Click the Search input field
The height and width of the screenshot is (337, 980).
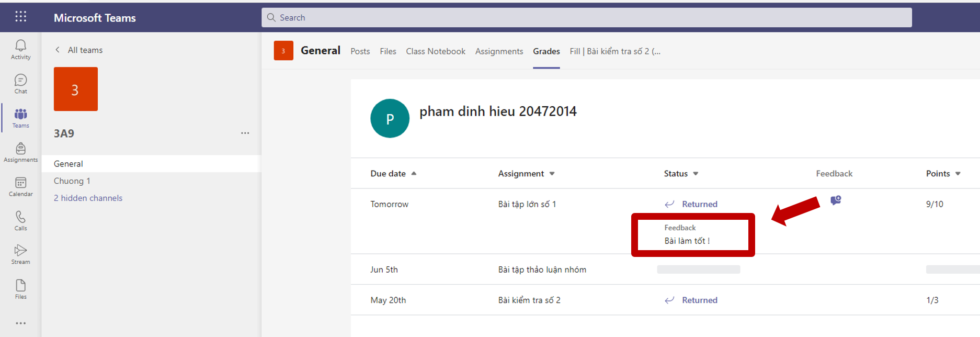coord(586,18)
